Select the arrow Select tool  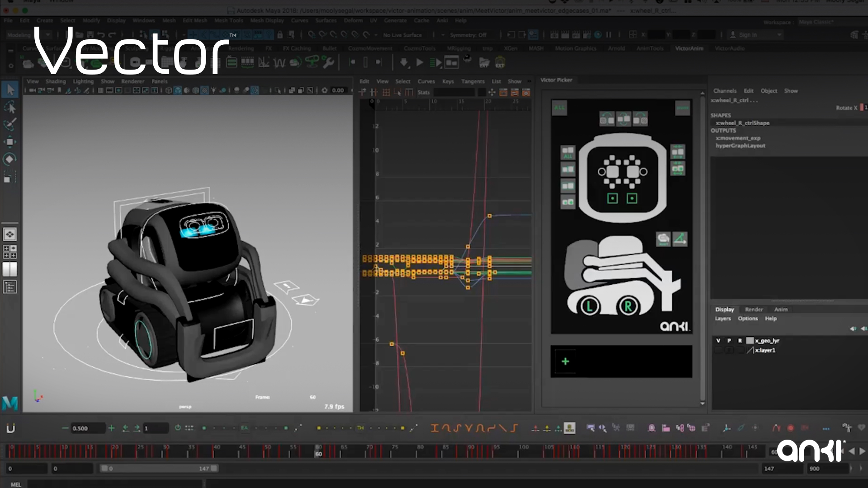(x=10, y=89)
